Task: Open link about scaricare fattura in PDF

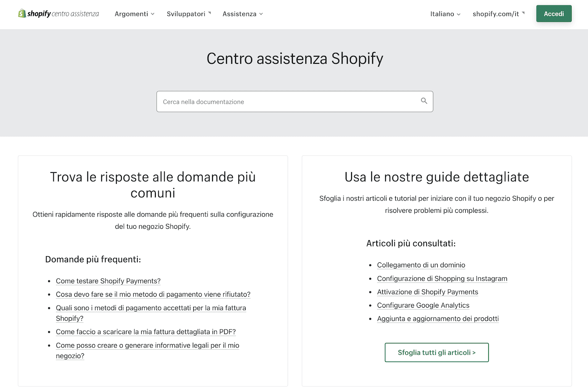Action: (x=146, y=332)
